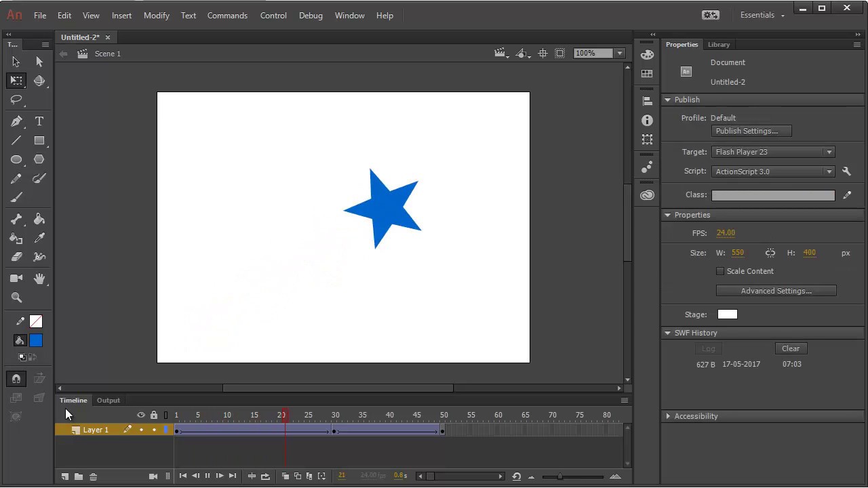Click the Center Stage icon
Image resolution: width=868 pixels, height=488 pixels.
click(x=542, y=54)
